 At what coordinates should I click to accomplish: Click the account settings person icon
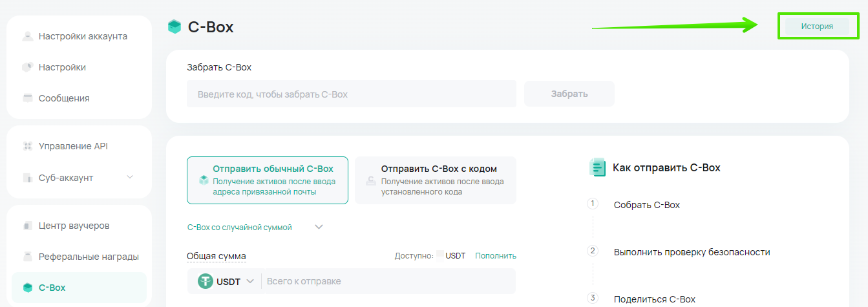[27, 36]
